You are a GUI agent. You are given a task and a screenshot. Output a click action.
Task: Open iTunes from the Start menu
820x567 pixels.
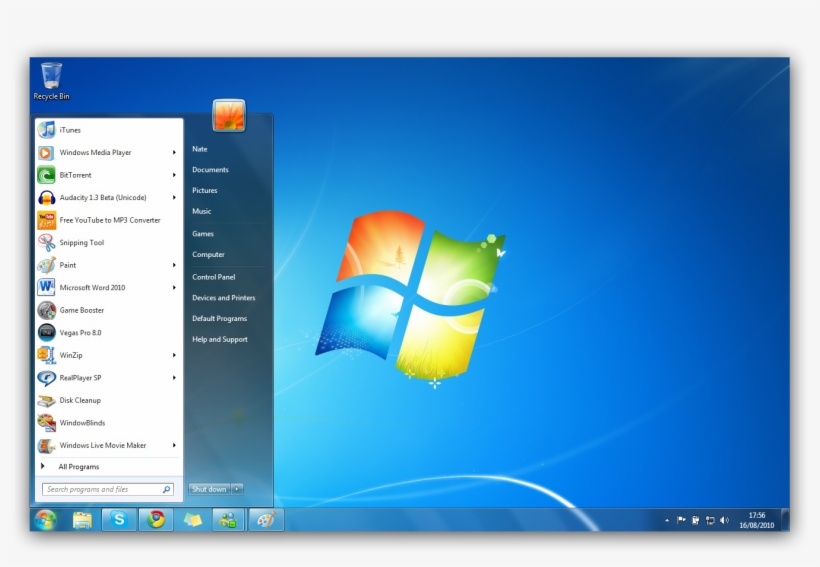[x=69, y=130]
